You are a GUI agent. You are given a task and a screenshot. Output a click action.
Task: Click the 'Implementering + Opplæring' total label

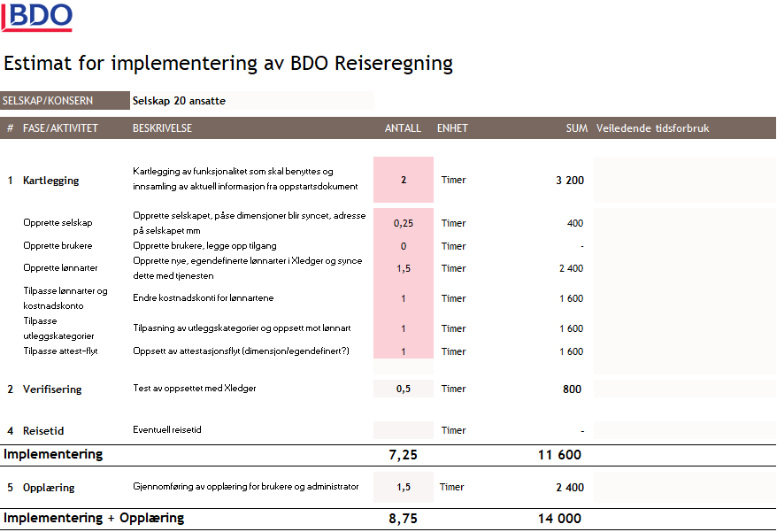pyautogui.click(x=94, y=518)
